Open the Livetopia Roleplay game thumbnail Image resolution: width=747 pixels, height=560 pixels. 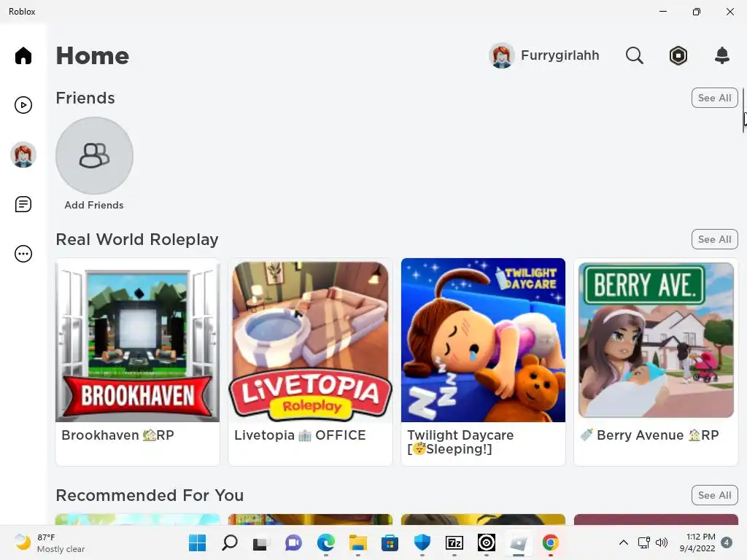click(x=310, y=340)
